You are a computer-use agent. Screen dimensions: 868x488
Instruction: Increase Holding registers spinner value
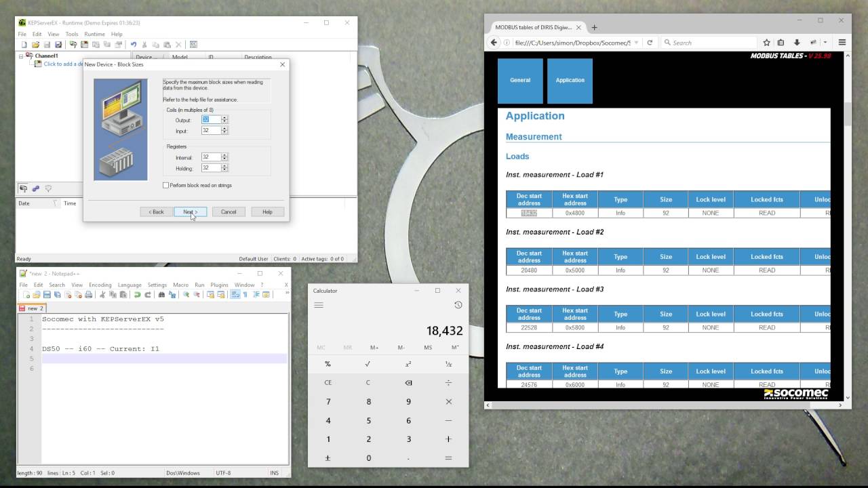[224, 165]
